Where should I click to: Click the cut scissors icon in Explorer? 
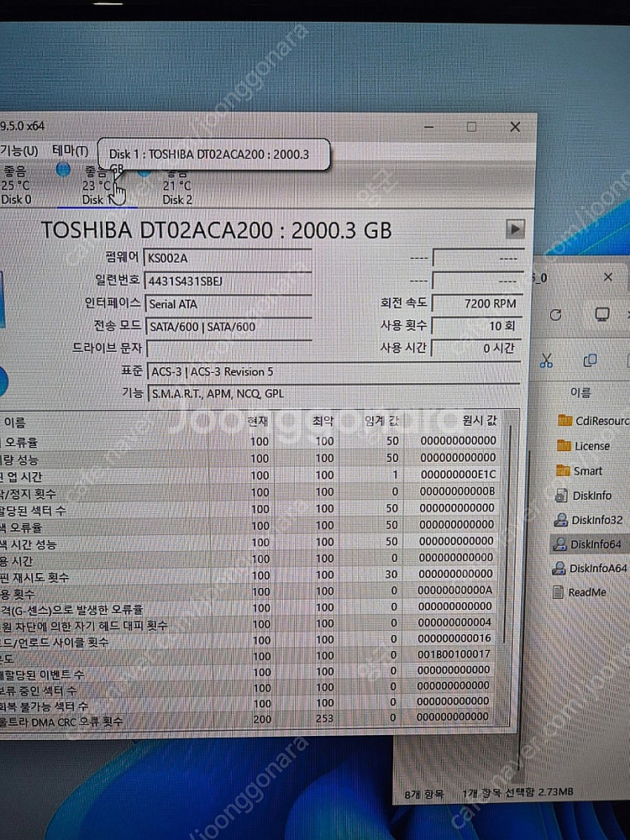tap(546, 360)
